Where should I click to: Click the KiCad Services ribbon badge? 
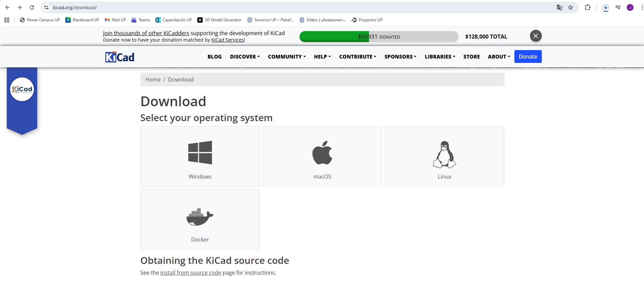22,89
